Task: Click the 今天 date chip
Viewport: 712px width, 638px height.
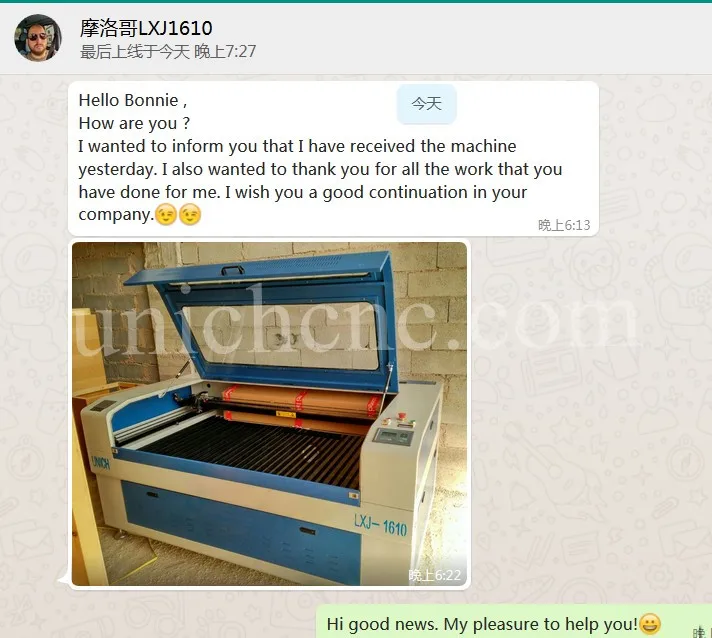Action: 426,104
